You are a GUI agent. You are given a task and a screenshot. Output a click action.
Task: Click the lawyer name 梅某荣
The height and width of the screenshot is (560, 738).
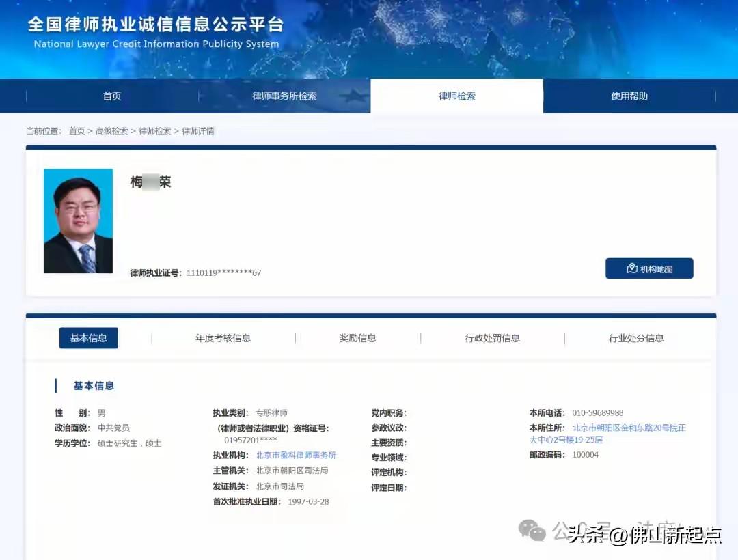click(150, 182)
